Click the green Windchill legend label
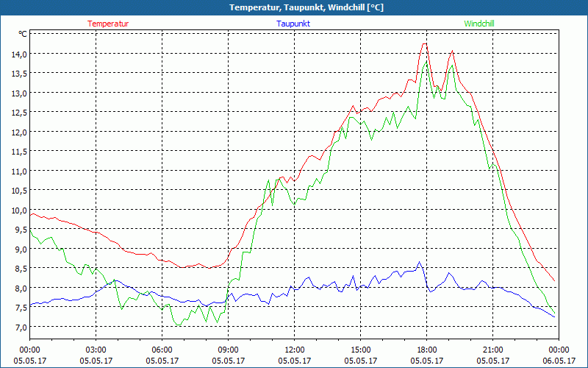588x368 pixels. [479, 24]
